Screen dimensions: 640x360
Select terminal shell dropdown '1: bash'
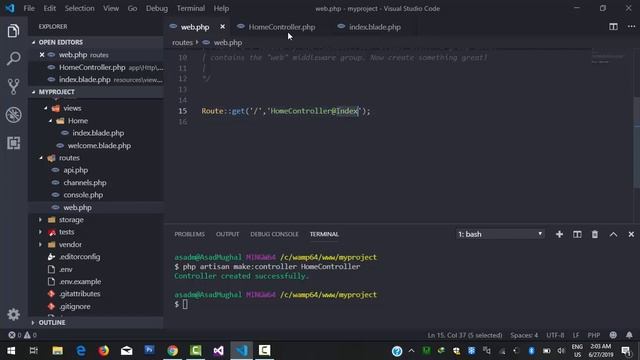click(500, 234)
